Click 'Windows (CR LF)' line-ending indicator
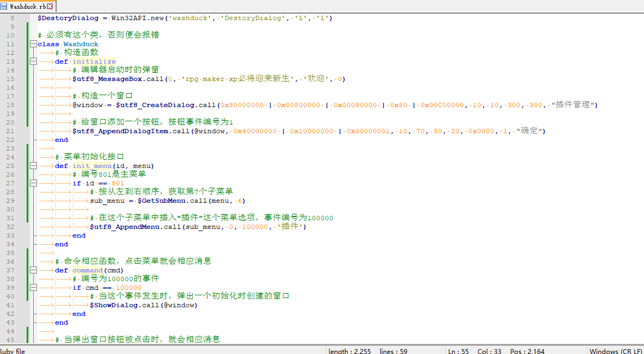644x354 pixels. click(616, 351)
